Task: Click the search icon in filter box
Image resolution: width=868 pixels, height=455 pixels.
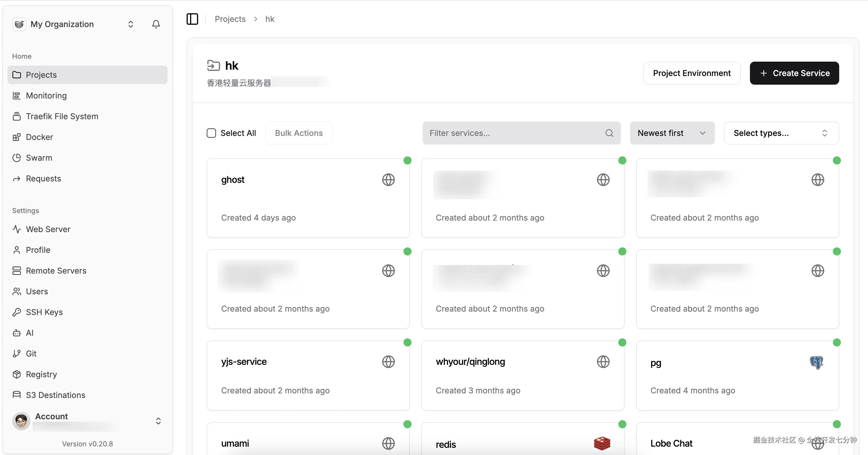Action: click(x=609, y=133)
